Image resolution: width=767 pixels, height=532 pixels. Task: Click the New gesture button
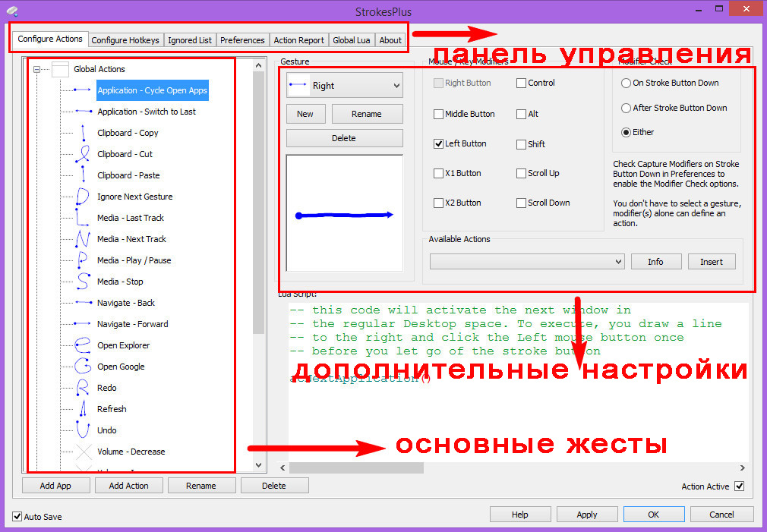pos(305,113)
